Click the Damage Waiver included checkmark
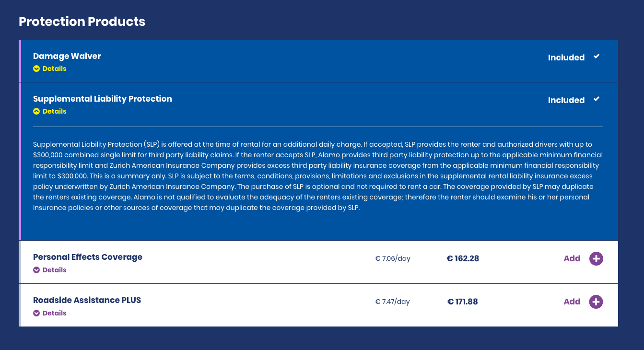 coord(597,57)
